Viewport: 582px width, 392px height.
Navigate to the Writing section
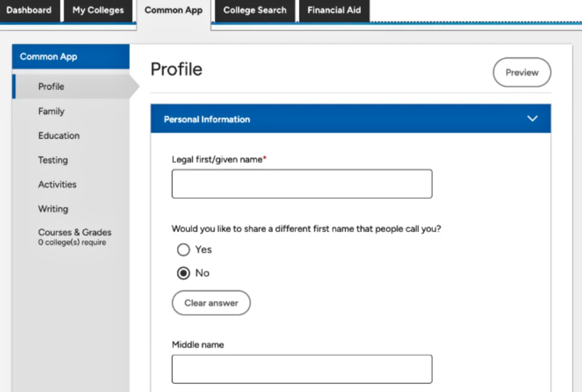coord(53,209)
